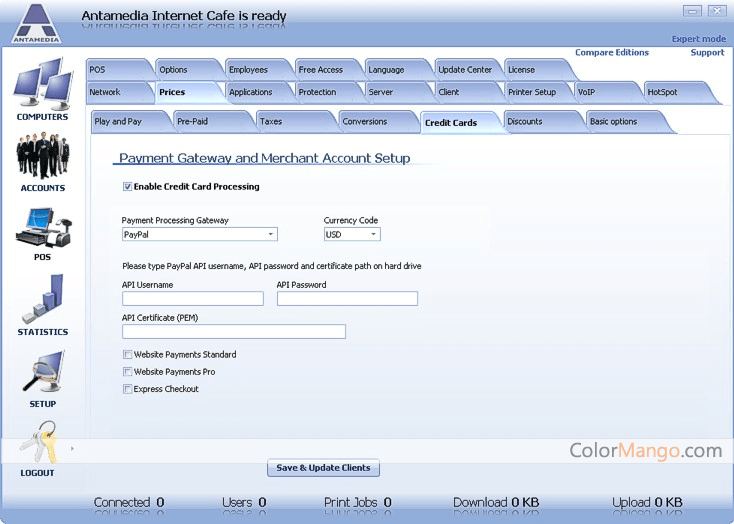The width and height of the screenshot is (734, 524).
Task: Open the Compare Editions link
Action: point(612,53)
